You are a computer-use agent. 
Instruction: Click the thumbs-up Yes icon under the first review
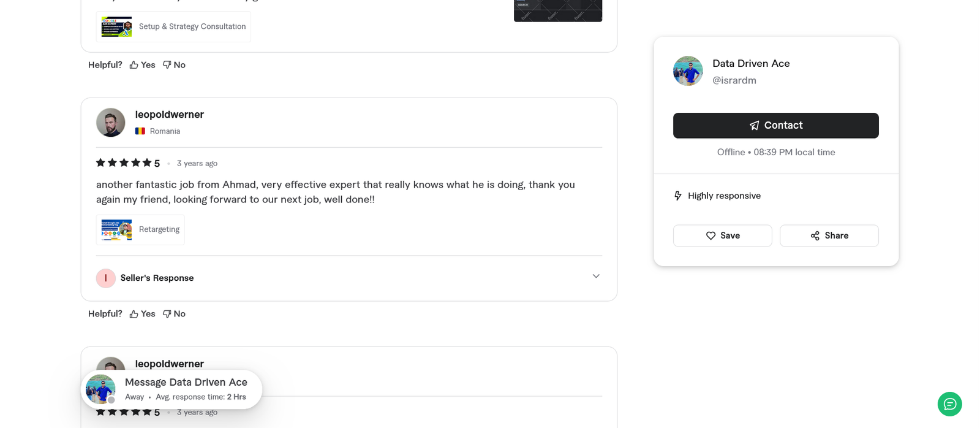(x=132, y=64)
